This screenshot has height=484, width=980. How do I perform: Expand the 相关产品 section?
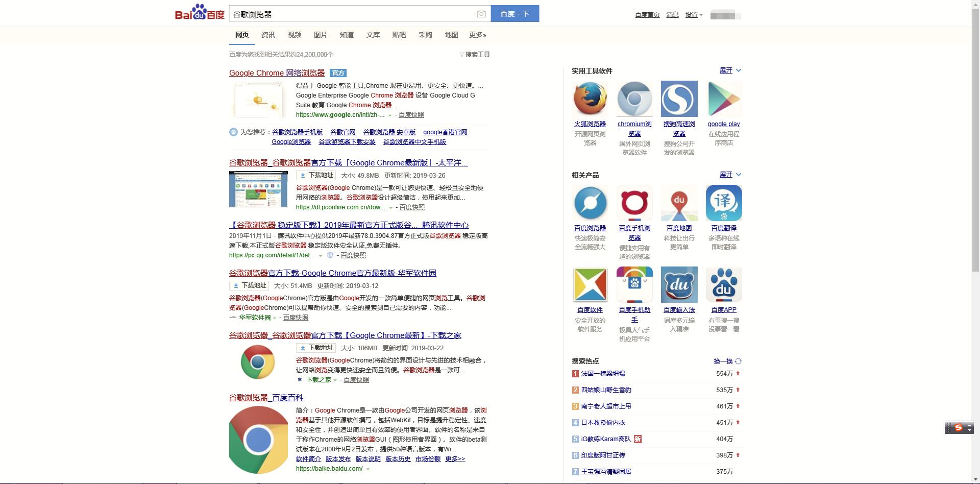pyautogui.click(x=730, y=174)
